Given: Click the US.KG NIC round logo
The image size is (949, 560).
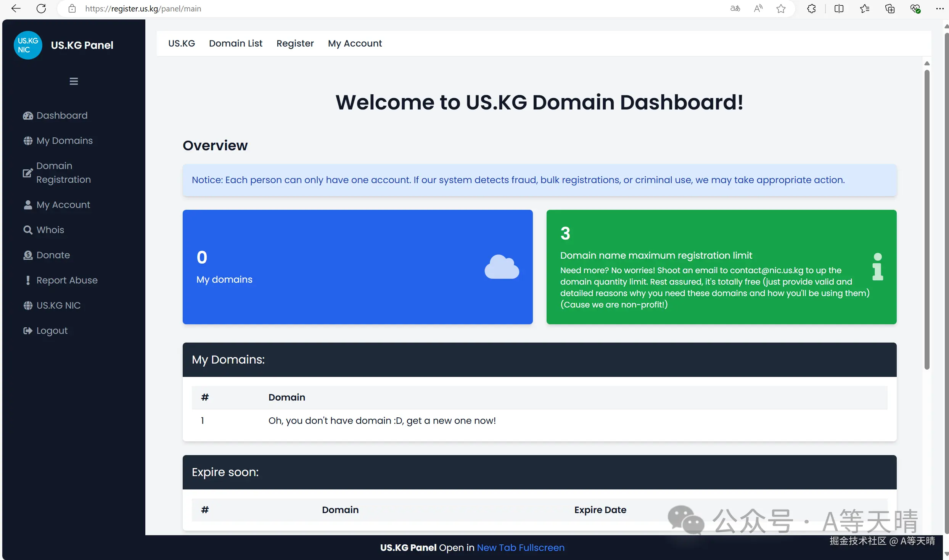Looking at the screenshot, I should point(28,45).
